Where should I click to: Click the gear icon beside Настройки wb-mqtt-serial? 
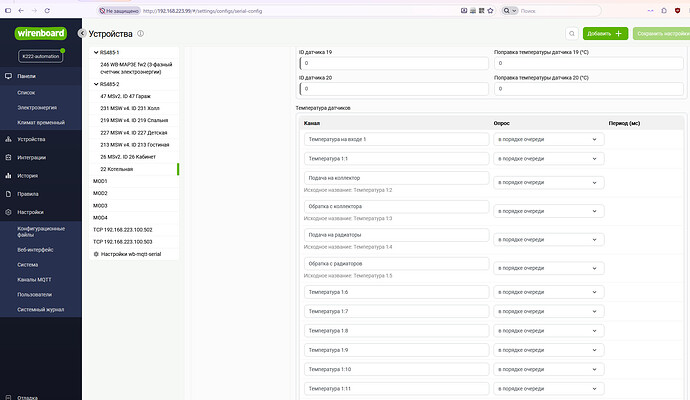[96, 254]
